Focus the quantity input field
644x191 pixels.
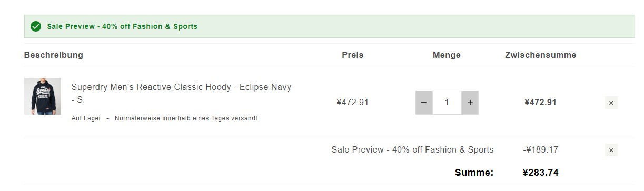pos(447,103)
